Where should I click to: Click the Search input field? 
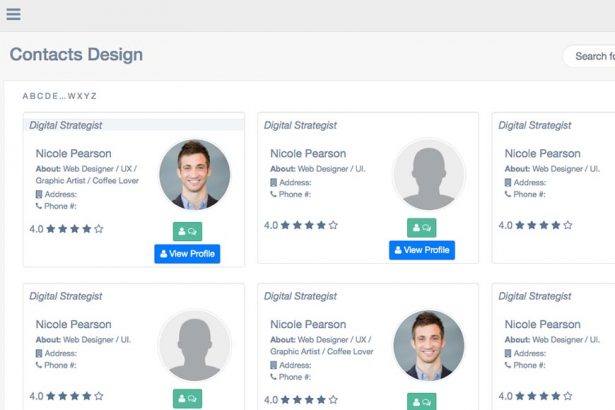tap(592, 56)
